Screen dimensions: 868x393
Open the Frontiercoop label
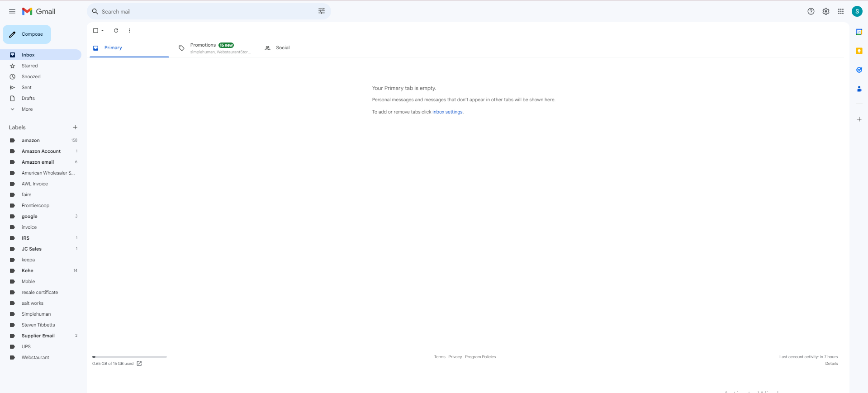pos(41,205)
